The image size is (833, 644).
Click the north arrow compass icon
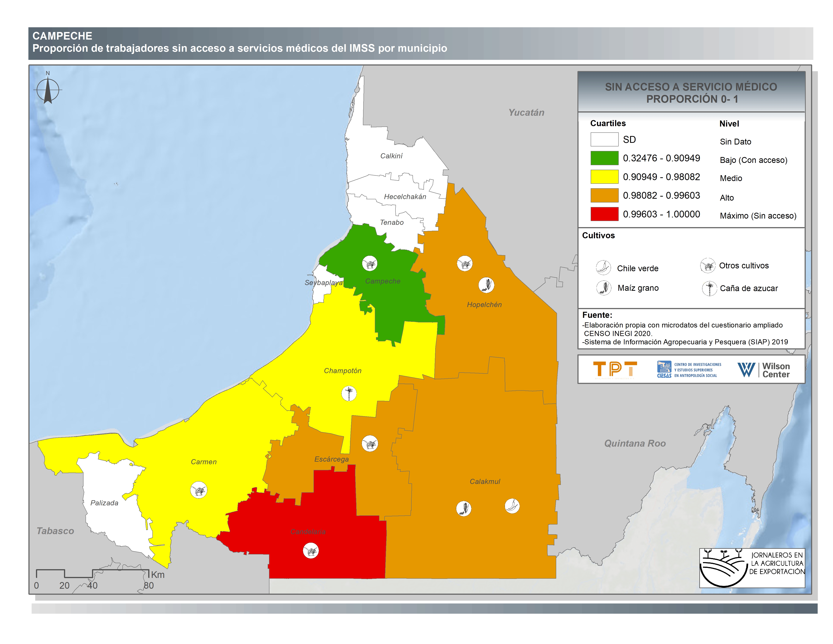click(48, 90)
